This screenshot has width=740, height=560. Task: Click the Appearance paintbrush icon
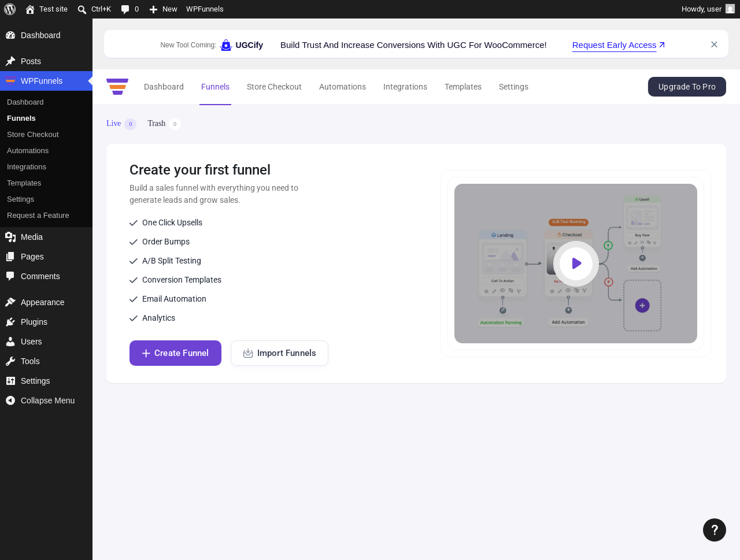coord(10,302)
